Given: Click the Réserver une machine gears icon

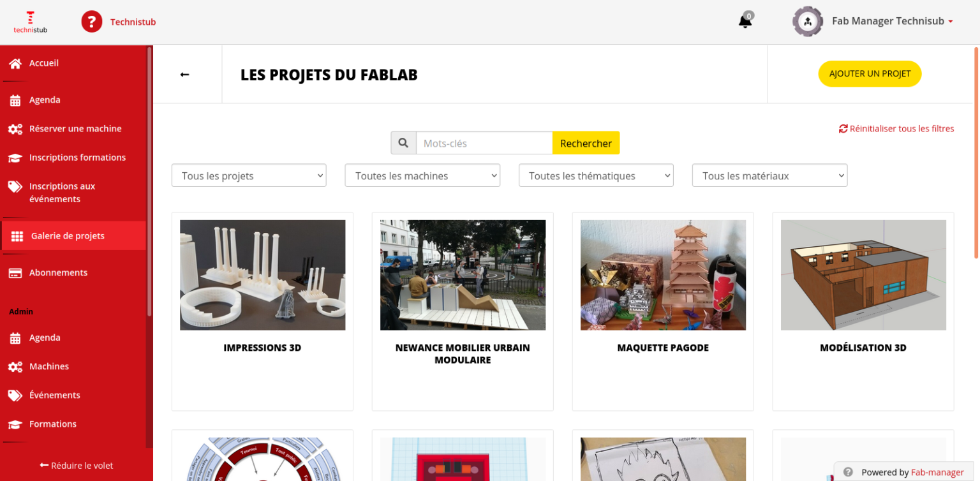Looking at the screenshot, I should 15,129.
